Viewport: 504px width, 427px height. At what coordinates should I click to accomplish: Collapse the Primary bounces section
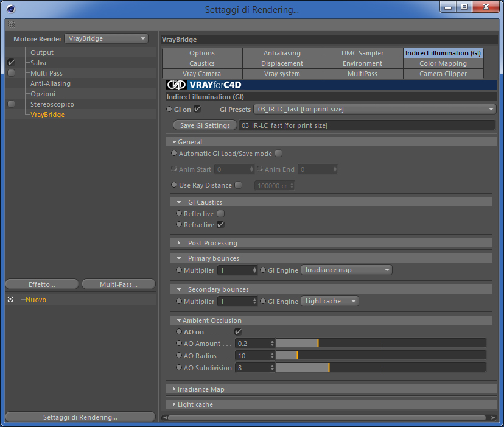[x=180, y=258]
